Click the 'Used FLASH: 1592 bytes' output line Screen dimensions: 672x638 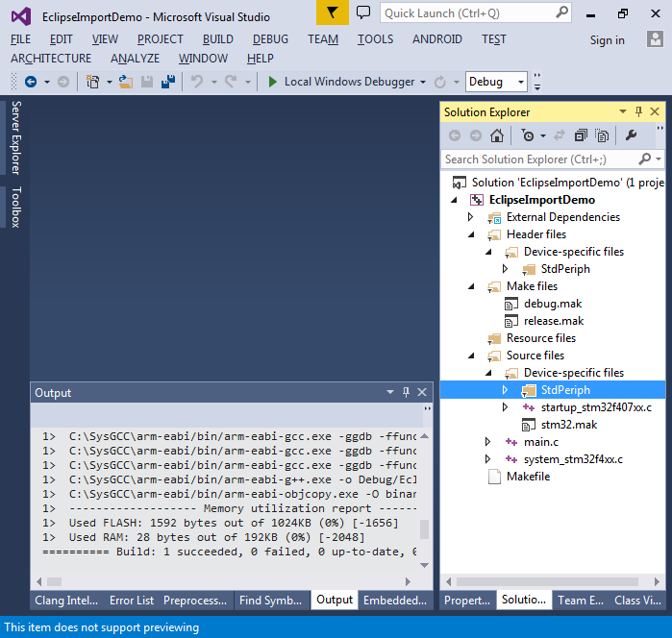[x=234, y=523]
